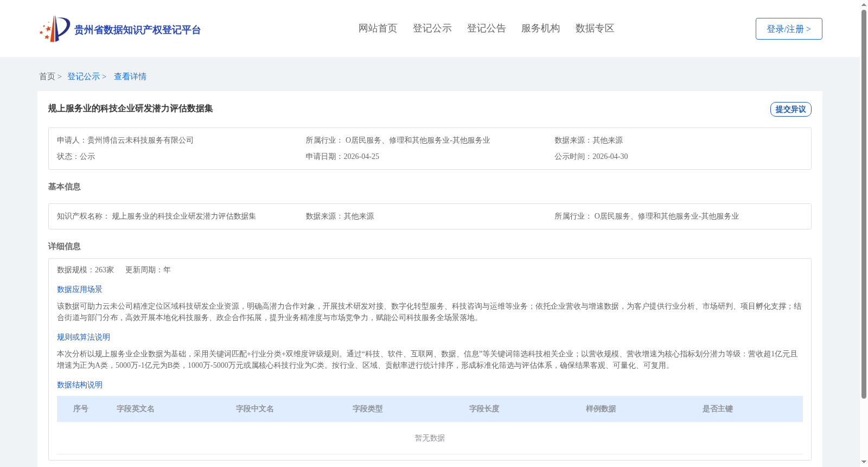The image size is (868, 467).
Task: Click the 暂无数据 empty table message
Action: pyautogui.click(x=430, y=438)
